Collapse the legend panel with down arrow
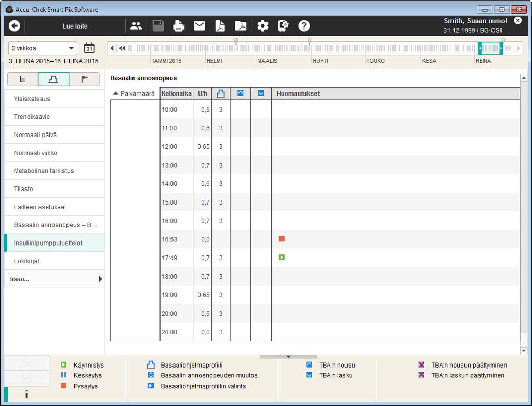This screenshot has height=406, width=532. click(x=288, y=357)
